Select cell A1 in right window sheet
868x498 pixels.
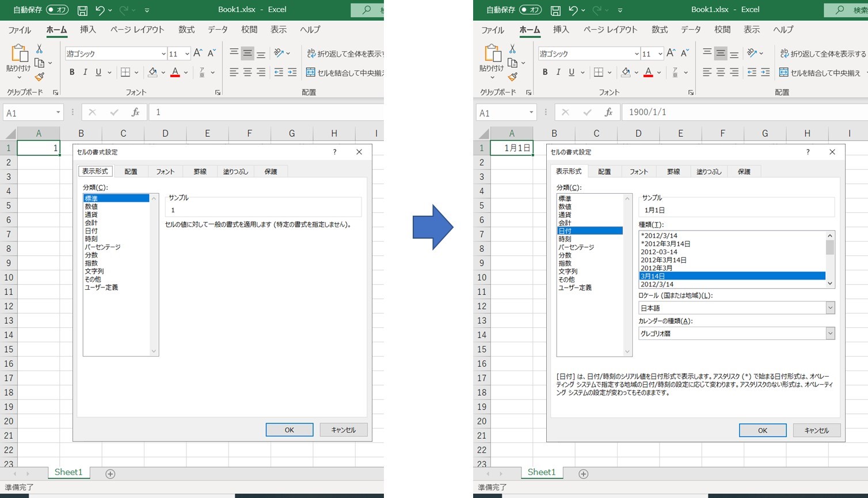click(x=512, y=148)
